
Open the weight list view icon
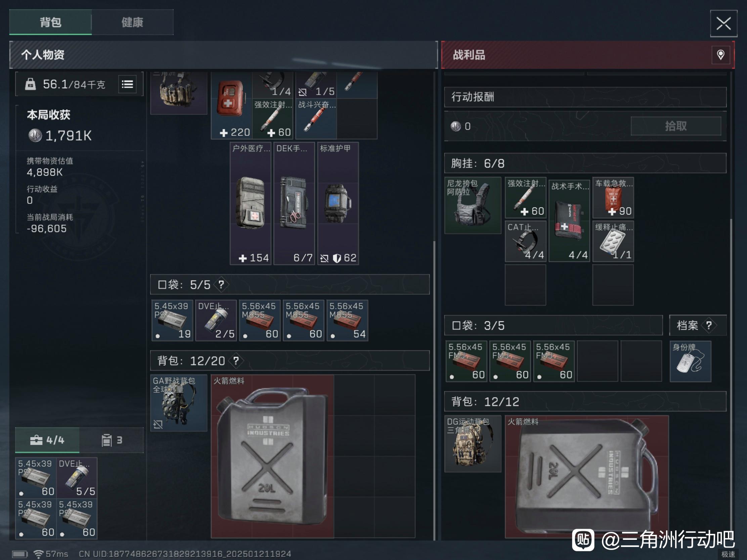[x=127, y=84]
